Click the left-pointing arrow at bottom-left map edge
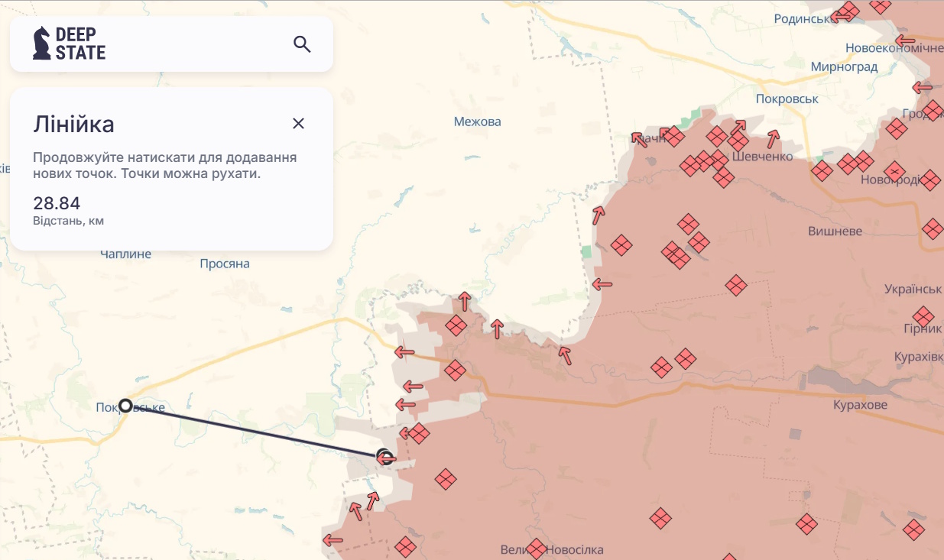Screen dimensions: 944x560 coord(333,541)
